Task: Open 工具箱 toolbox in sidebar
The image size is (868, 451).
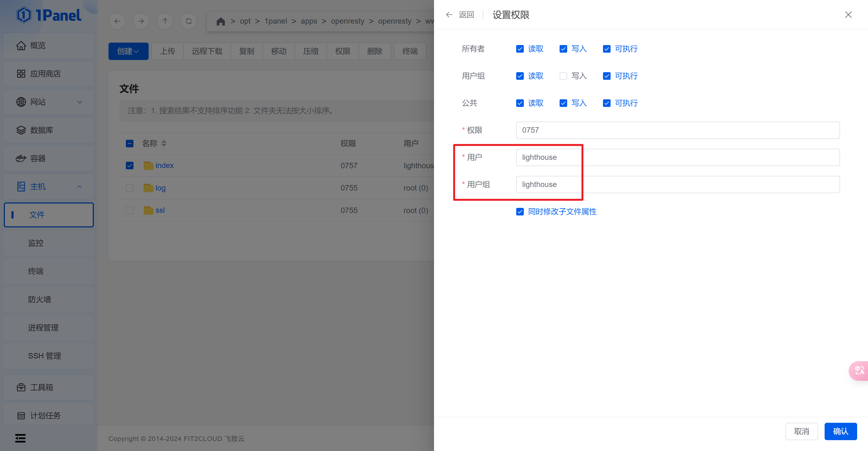Action: pos(49,387)
